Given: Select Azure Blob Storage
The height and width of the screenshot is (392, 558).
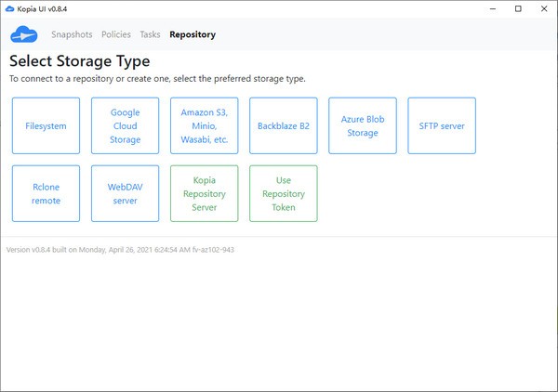Looking at the screenshot, I should pos(363,125).
